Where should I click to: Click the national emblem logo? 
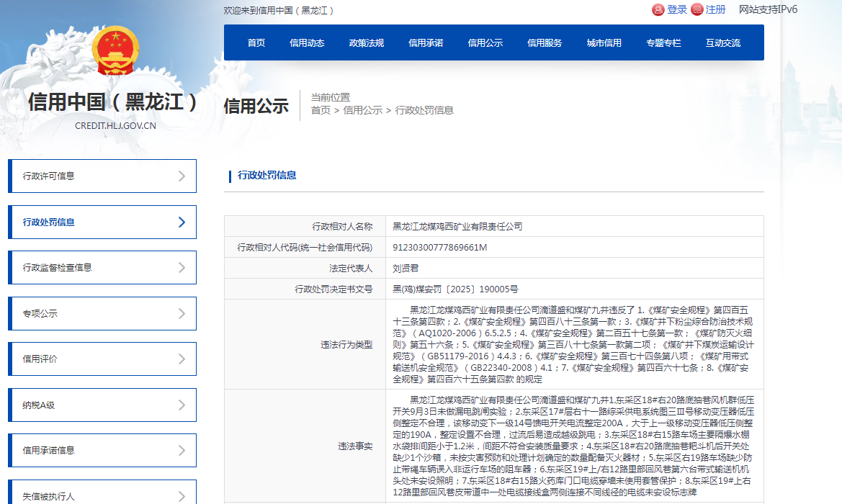(x=115, y=51)
